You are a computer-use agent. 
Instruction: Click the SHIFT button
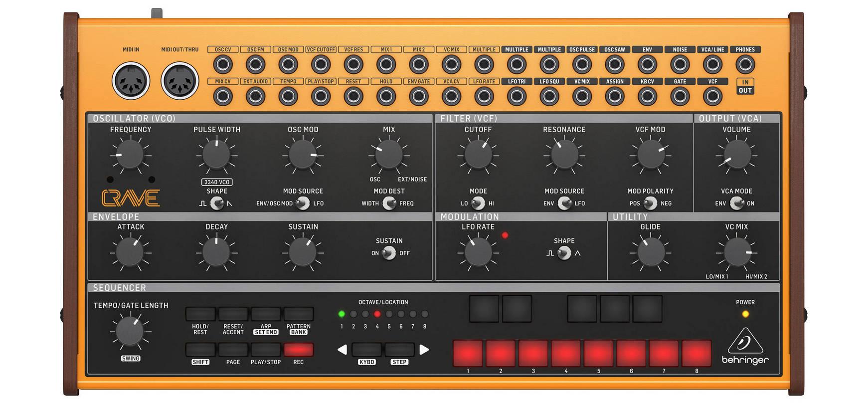coord(200,350)
